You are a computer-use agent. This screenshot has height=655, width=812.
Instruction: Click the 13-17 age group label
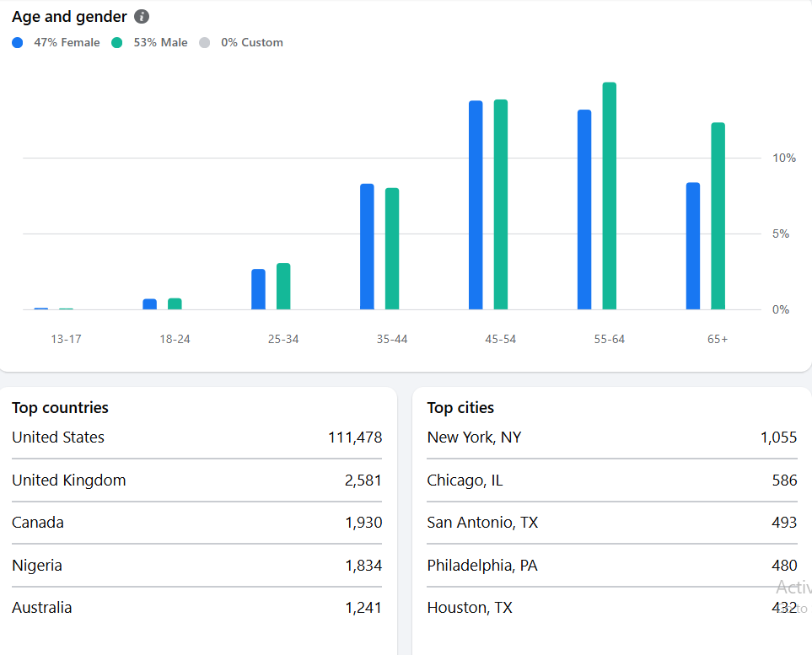(x=67, y=339)
